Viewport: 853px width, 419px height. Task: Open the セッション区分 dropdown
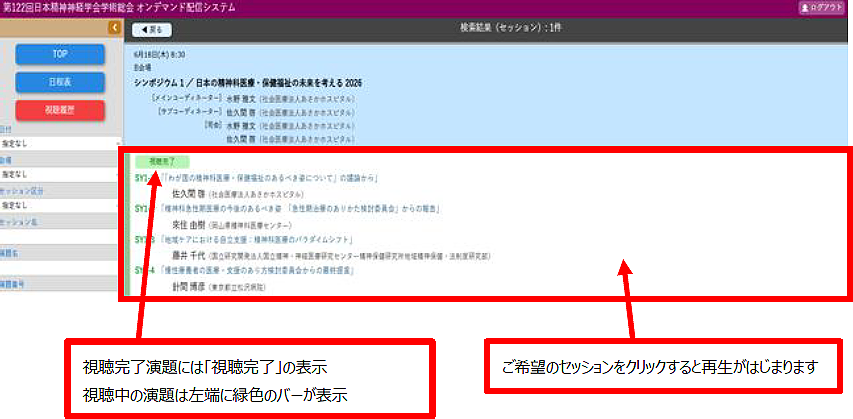[x=61, y=206]
